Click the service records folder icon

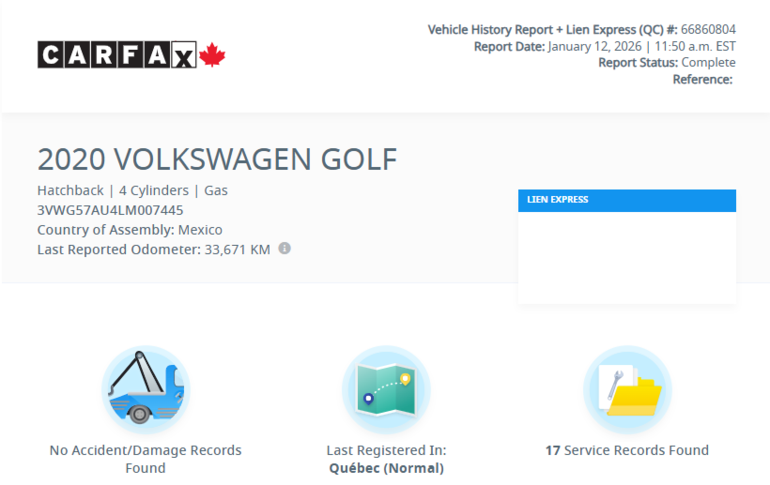(x=627, y=389)
